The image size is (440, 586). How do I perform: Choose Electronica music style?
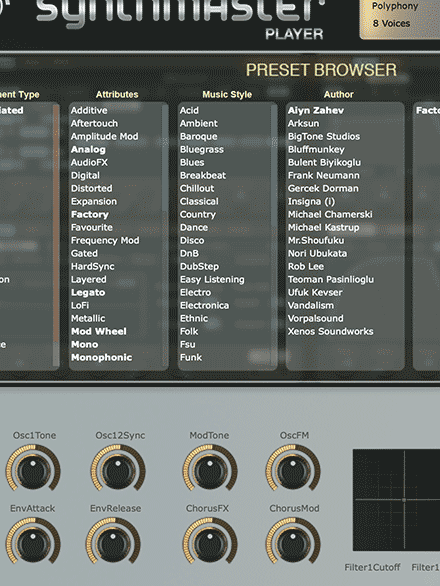[x=204, y=305]
